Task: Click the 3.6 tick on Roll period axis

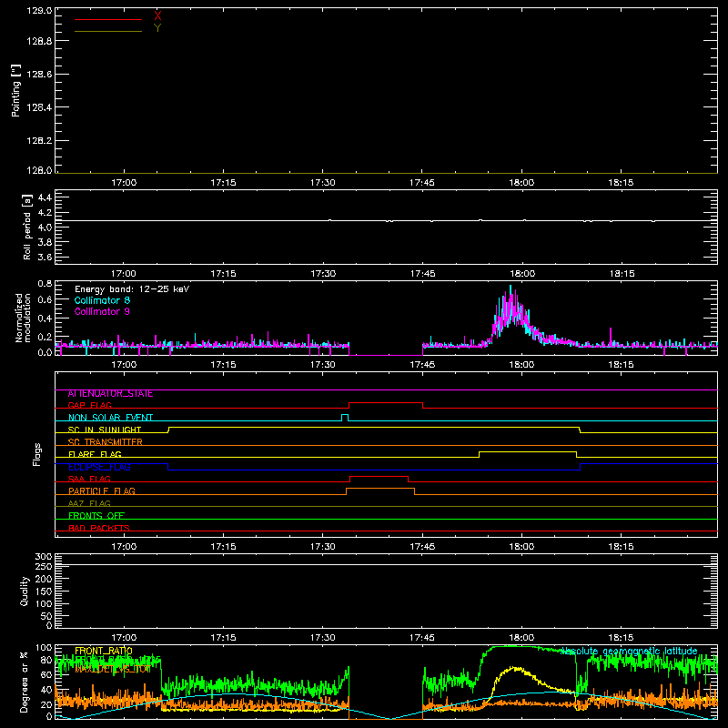Action: pyautogui.click(x=45, y=257)
